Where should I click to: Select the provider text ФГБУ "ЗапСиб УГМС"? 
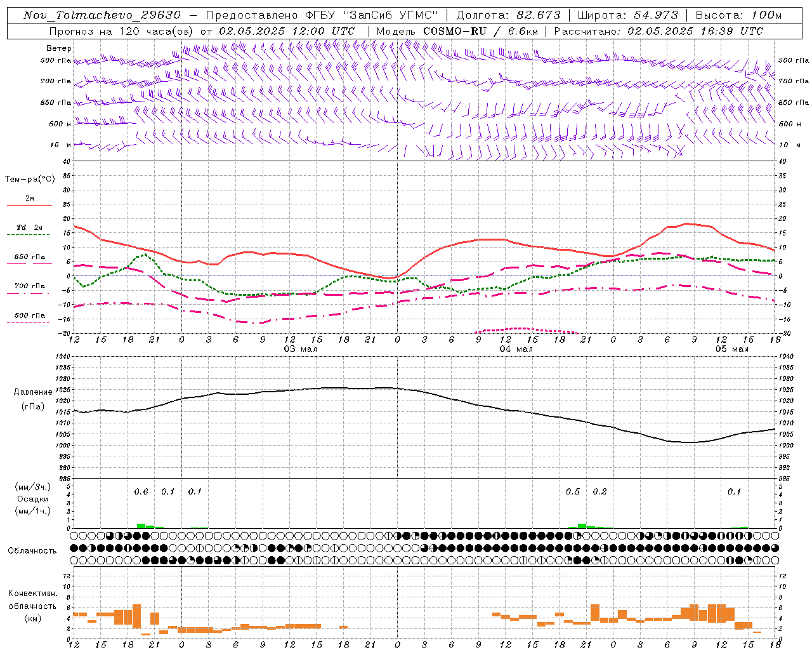372,15
